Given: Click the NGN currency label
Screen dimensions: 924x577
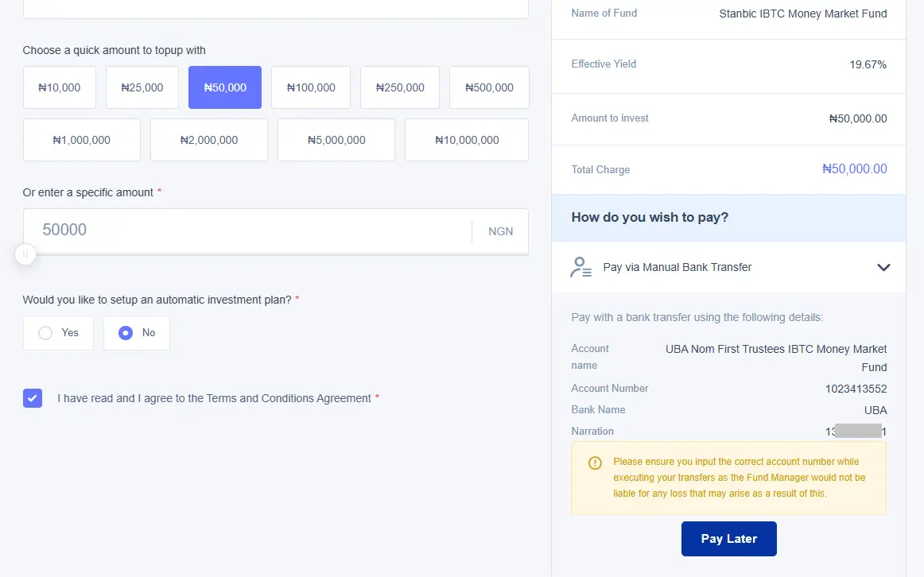Looking at the screenshot, I should point(500,231).
